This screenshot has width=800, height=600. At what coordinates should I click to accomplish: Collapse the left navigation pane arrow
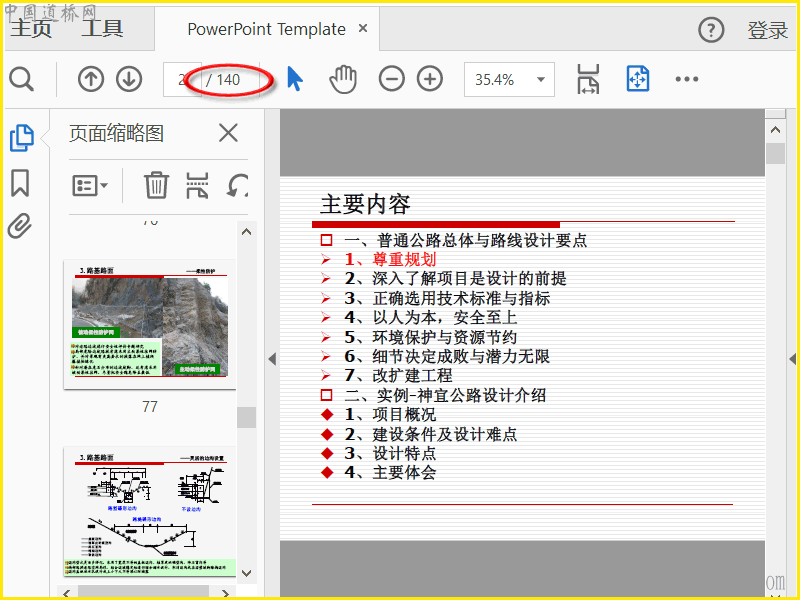[x=272, y=359]
